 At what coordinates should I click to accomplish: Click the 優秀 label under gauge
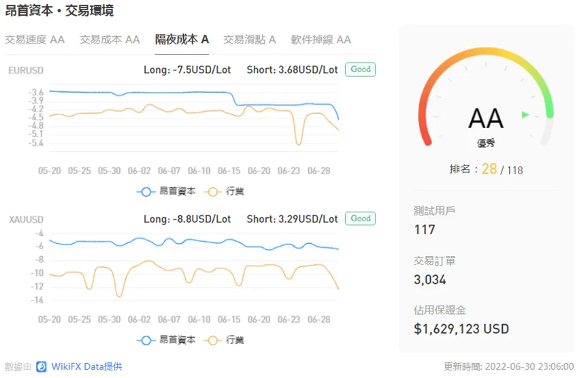(486, 143)
